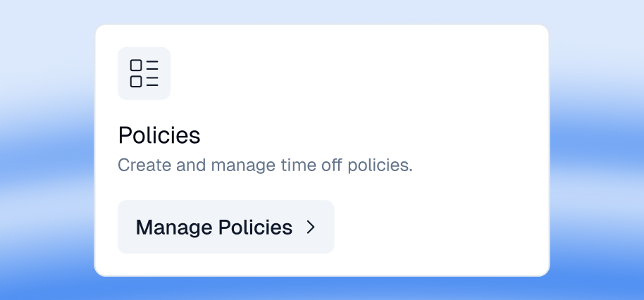This screenshot has width=644, height=300.
Task: Click the top list lines in the Policies icon
Action: tap(152, 65)
